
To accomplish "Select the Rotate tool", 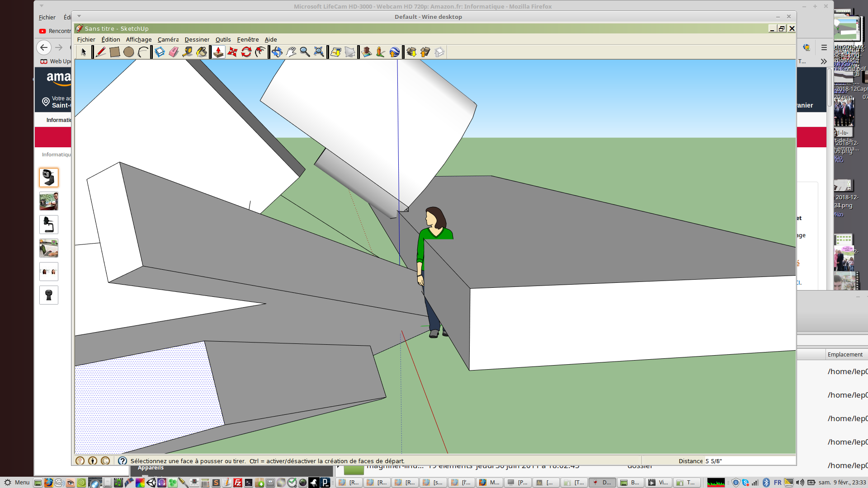I will pyautogui.click(x=246, y=52).
